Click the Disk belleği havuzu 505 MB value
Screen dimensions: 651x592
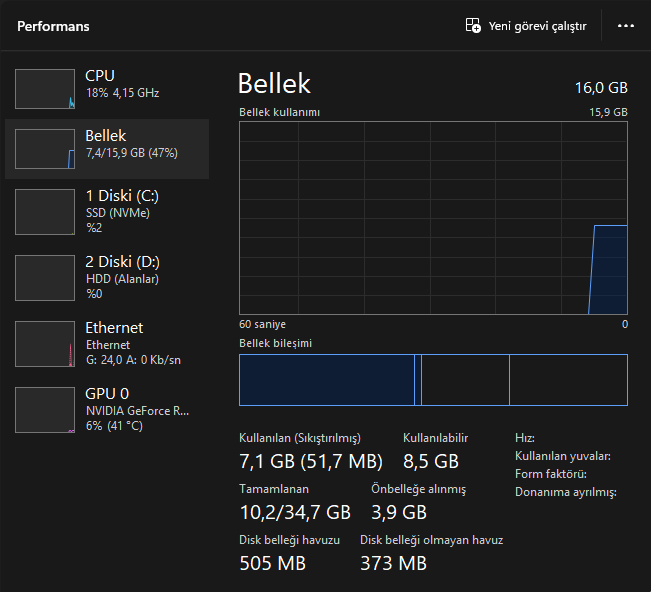point(272,563)
